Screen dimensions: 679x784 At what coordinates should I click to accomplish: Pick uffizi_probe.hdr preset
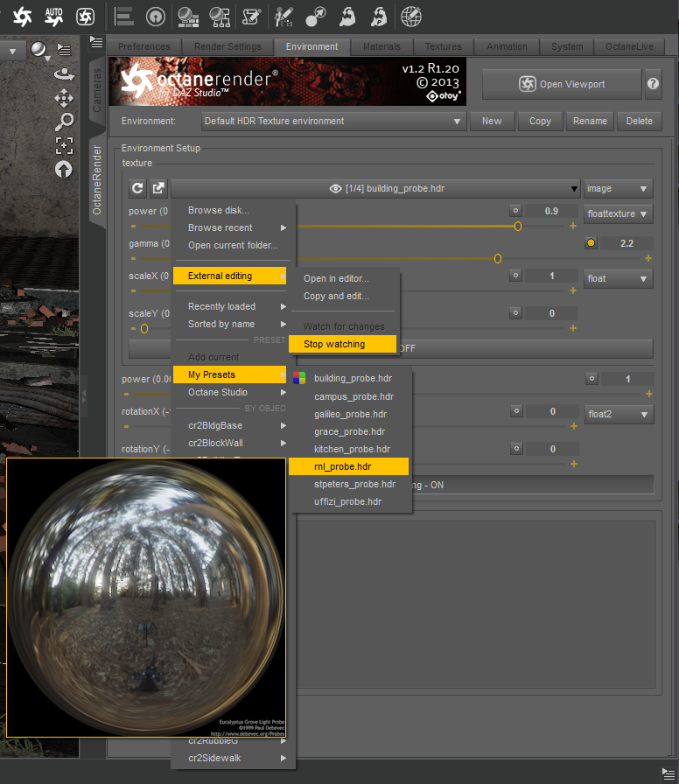(x=348, y=501)
